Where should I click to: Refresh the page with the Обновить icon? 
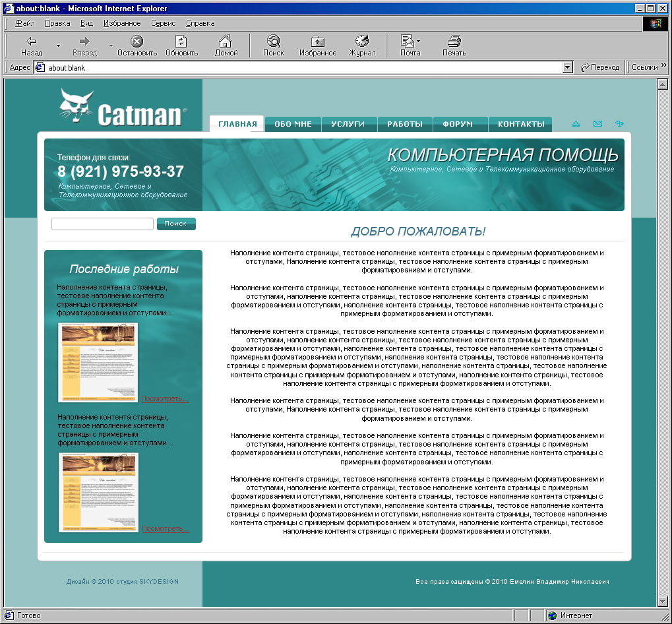[181, 46]
